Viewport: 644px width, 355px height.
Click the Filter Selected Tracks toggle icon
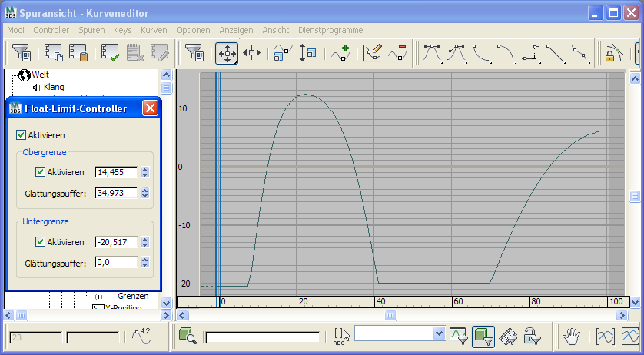pyautogui.click(x=458, y=337)
